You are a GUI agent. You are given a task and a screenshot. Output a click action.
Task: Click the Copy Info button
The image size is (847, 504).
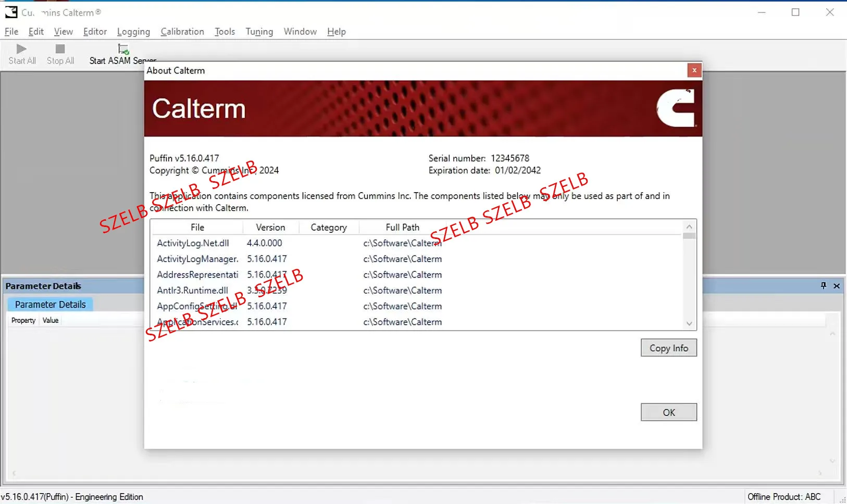(668, 348)
